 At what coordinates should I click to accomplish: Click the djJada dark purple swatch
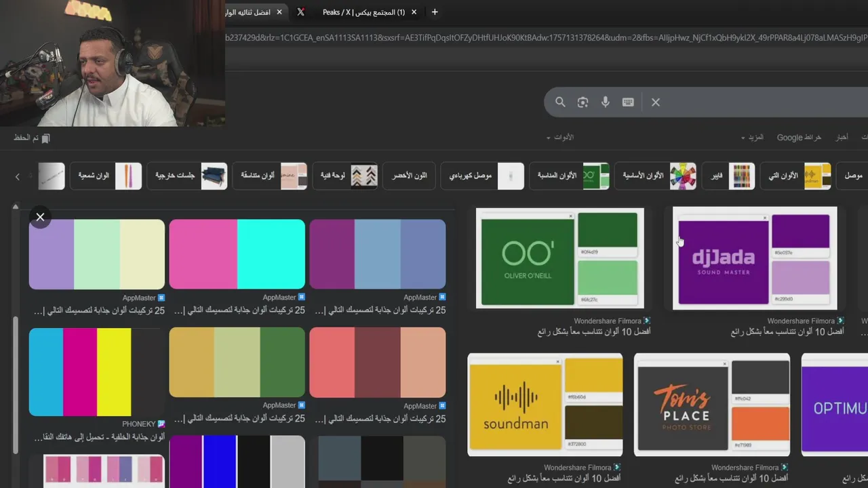click(x=800, y=231)
